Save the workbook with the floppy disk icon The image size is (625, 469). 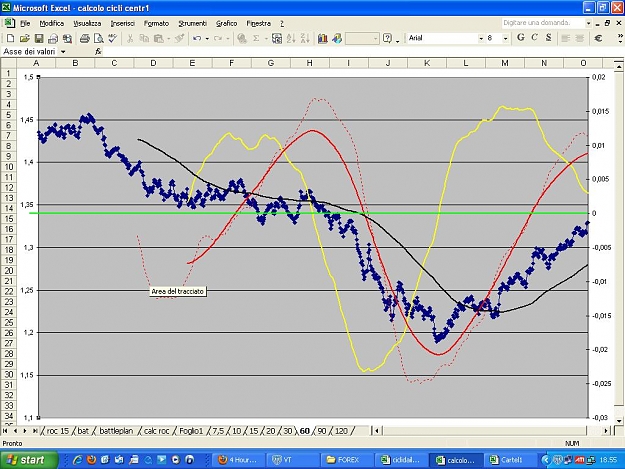tap(39, 38)
